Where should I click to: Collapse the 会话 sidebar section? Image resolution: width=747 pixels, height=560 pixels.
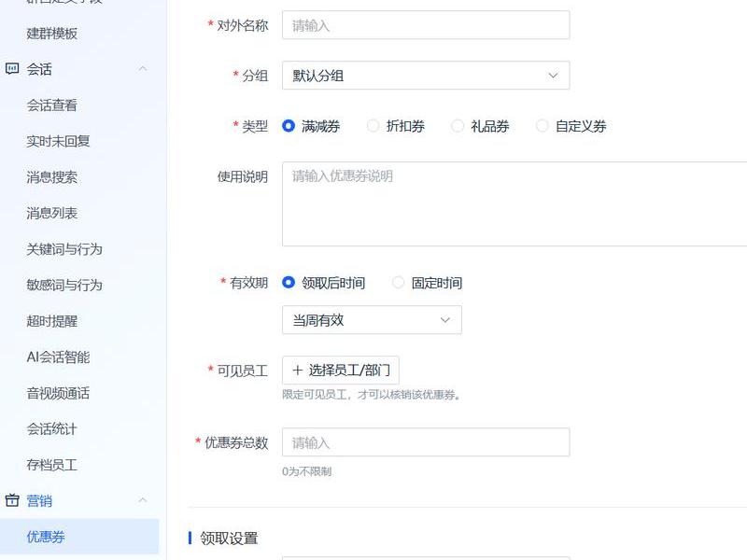point(143,69)
